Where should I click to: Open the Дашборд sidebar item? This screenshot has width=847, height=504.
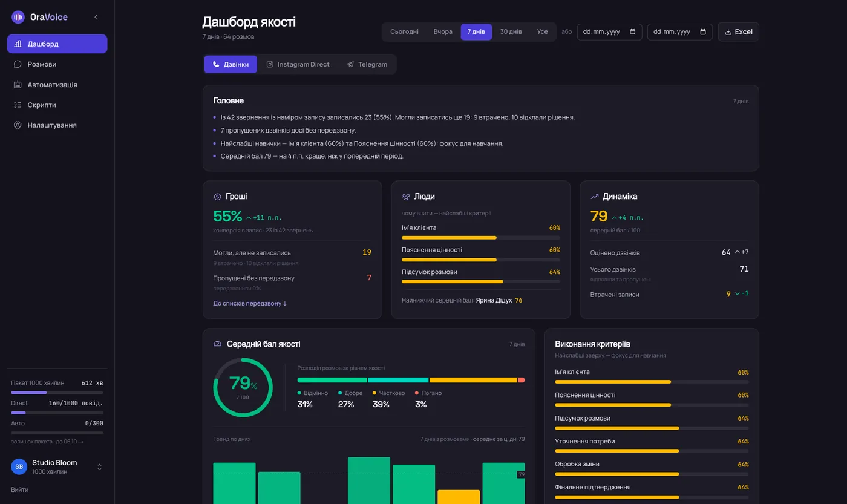click(x=57, y=44)
